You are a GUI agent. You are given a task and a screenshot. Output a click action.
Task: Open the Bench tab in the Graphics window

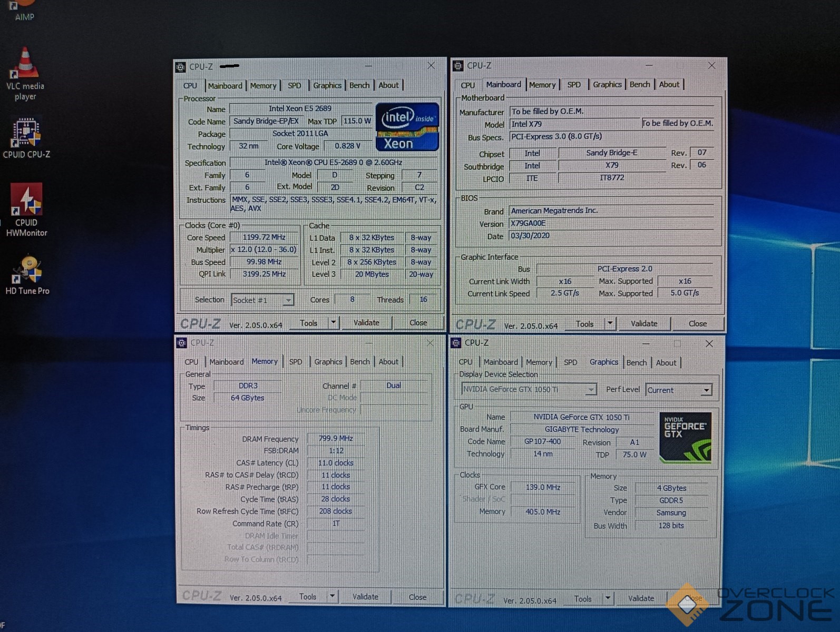(637, 363)
